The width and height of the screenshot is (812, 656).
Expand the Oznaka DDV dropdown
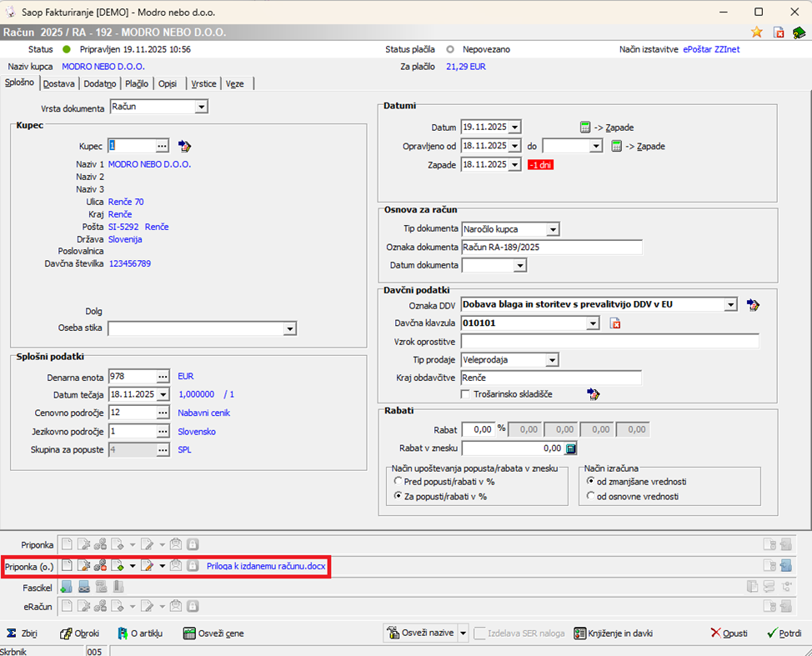(730, 304)
